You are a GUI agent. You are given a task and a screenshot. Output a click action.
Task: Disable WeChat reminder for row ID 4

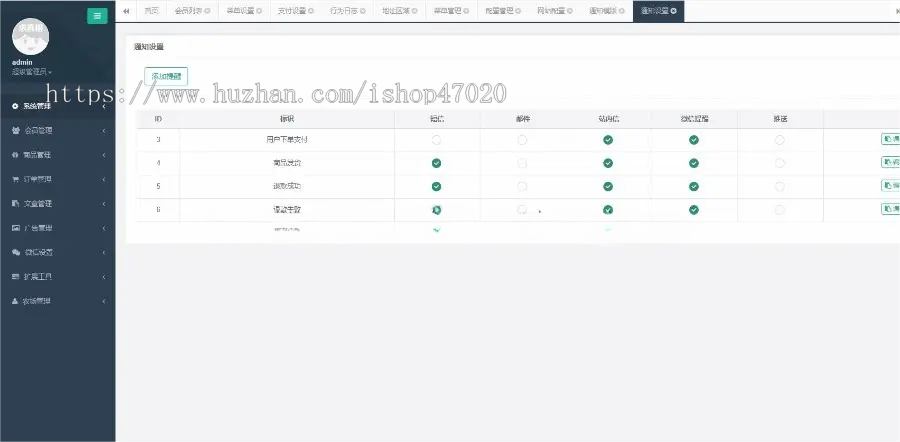coord(694,163)
